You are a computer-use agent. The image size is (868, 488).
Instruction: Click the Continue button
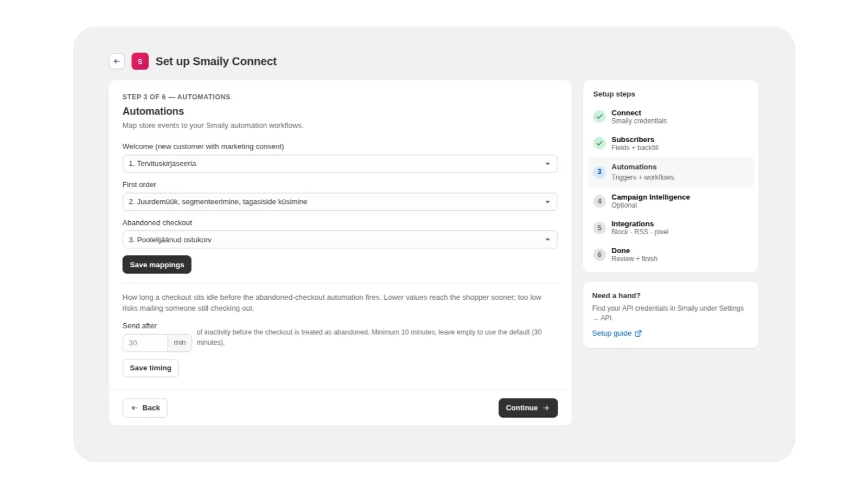(x=528, y=408)
